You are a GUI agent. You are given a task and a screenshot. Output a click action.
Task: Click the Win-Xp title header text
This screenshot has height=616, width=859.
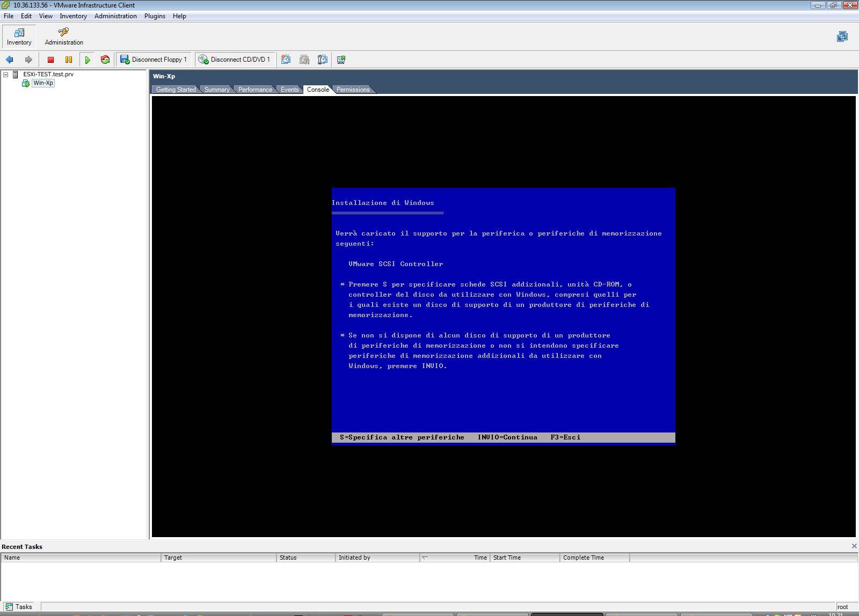(x=164, y=76)
